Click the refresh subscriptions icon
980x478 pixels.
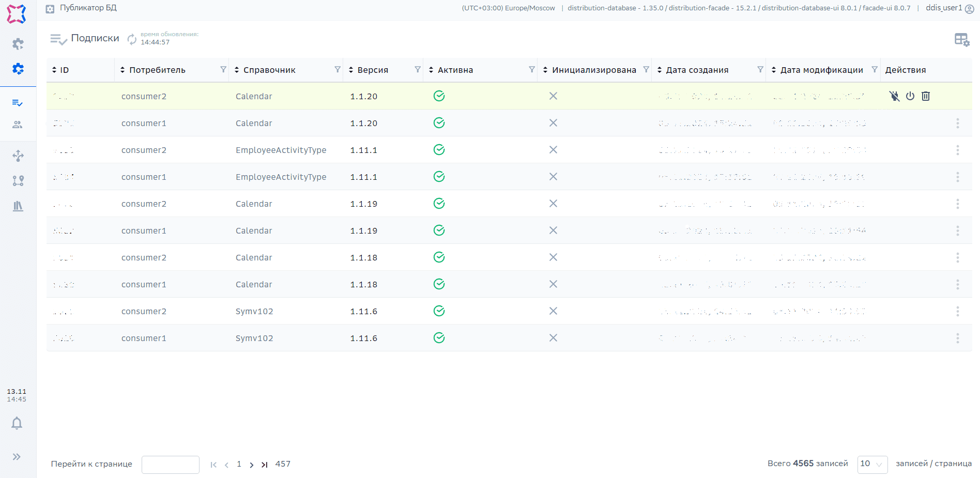pos(132,39)
